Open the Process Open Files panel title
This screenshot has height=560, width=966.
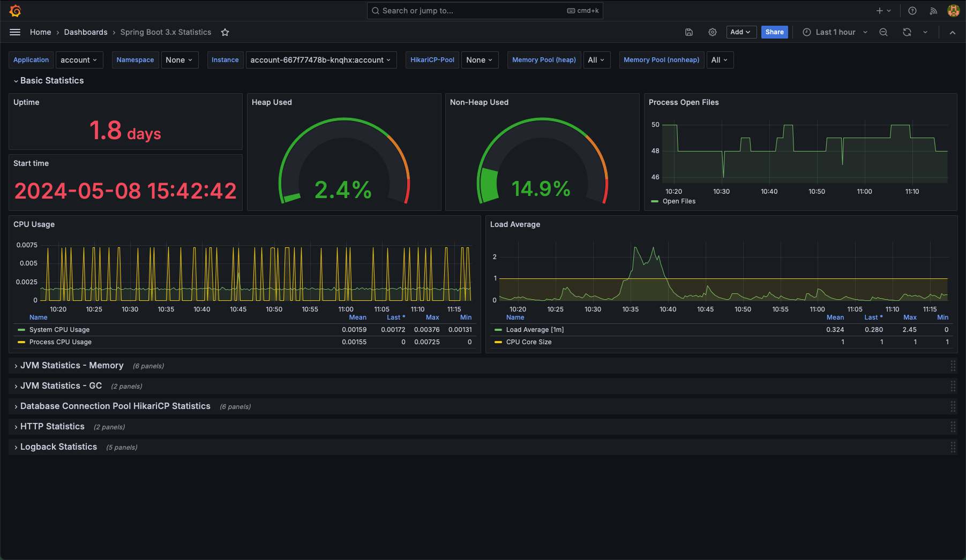tap(684, 102)
